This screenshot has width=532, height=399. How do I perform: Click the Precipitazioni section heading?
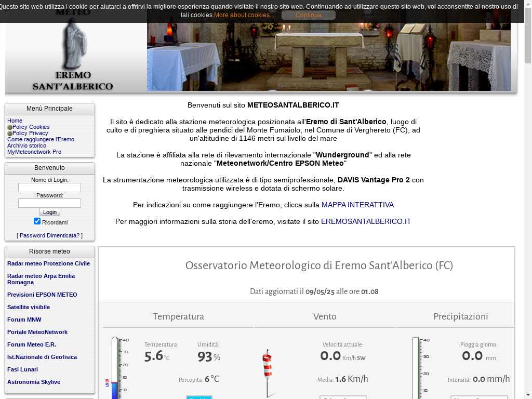(460, 316)
